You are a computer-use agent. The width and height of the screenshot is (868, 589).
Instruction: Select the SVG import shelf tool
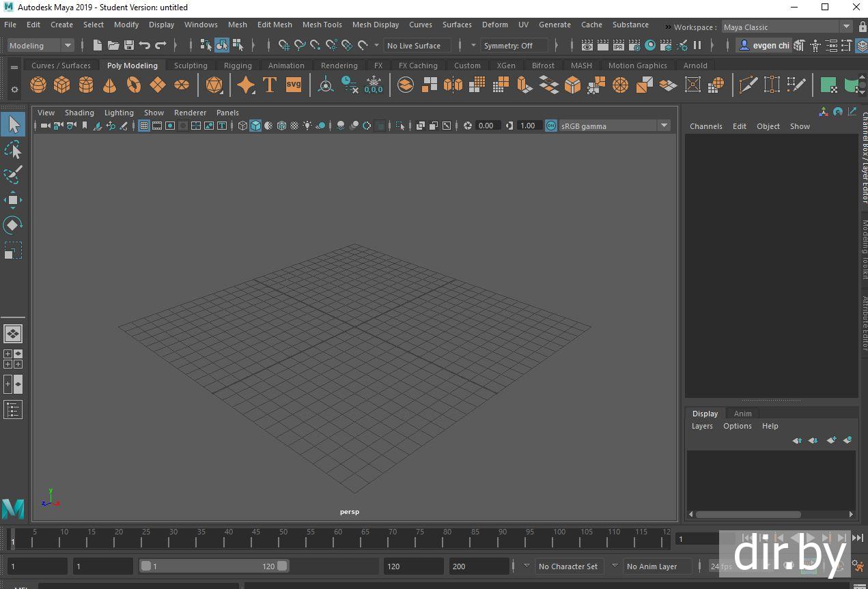[x=293, y=85]
